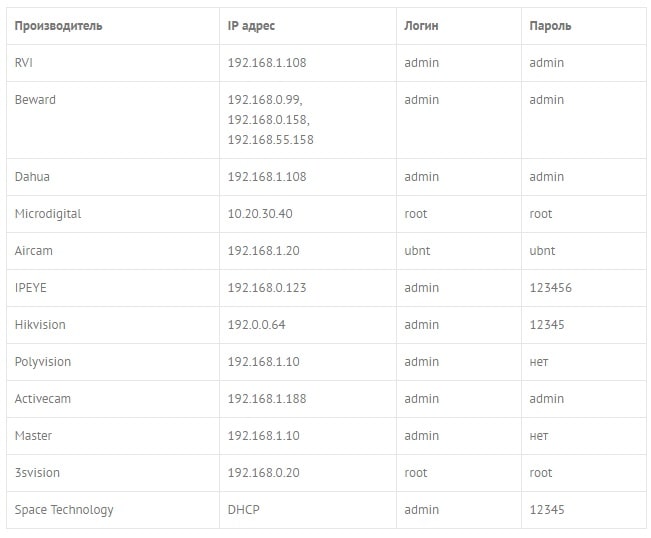Select the Polyvision manufacturer name
The width and height of the screenshot is (651, 538).
43,362
